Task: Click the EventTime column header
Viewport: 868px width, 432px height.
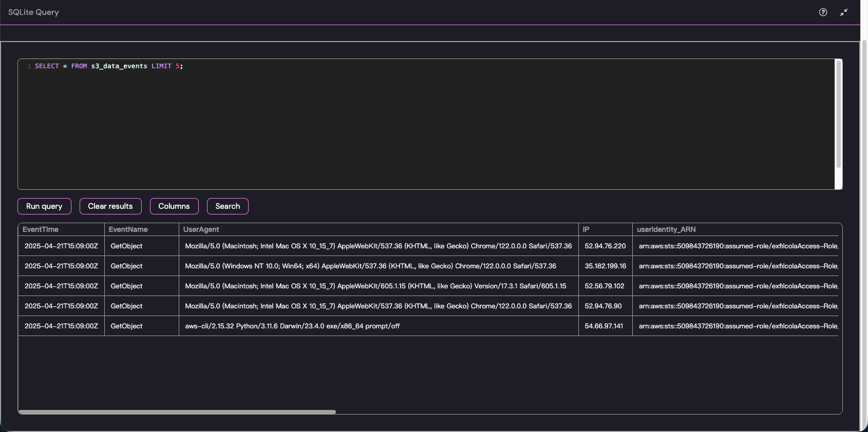Action: 41,229
